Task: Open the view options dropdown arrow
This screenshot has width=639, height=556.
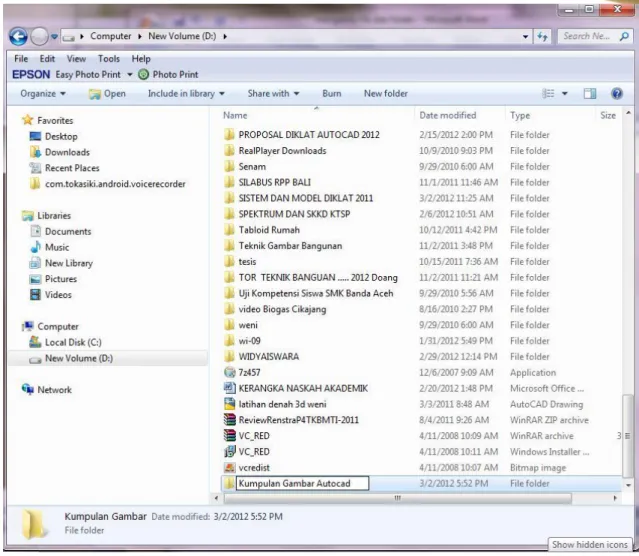Action: 564,94
